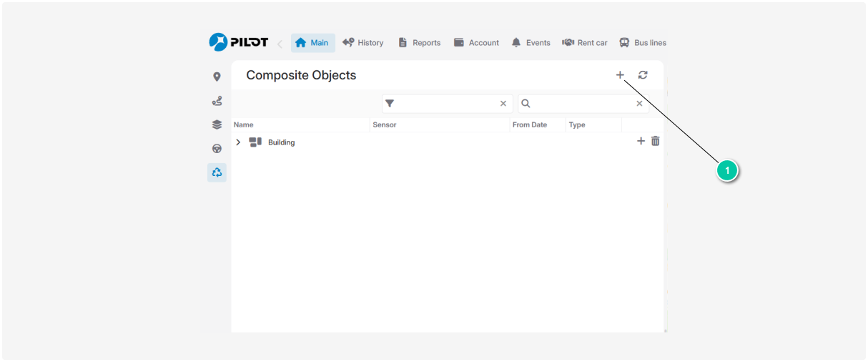The image size is (868, 362).
Task: Refresh the Composite Objects list
Action: point(643,75)
